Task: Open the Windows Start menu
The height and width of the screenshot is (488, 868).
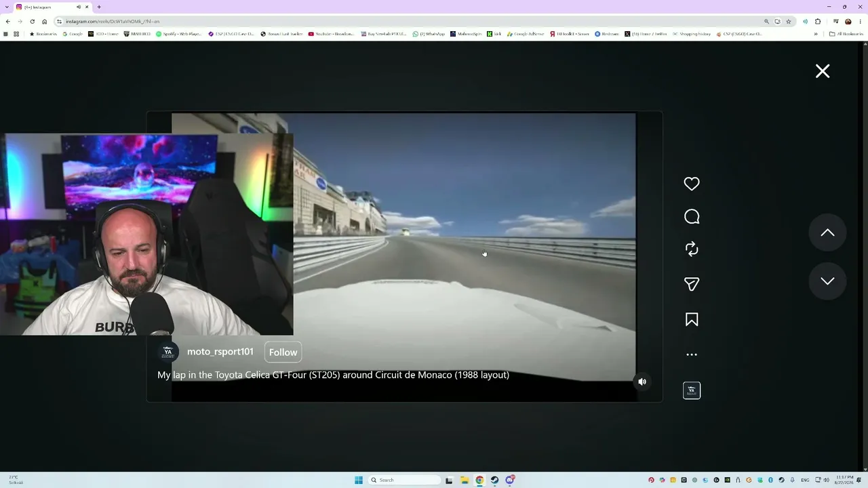Action: click(x=359, y=480)
